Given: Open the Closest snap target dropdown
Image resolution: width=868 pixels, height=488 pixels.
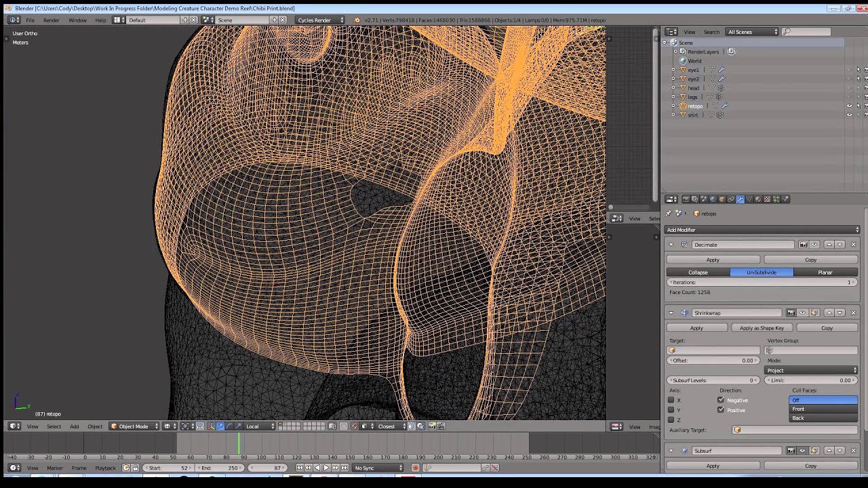Looking at the screenshot, I should (x=392, y=426).
